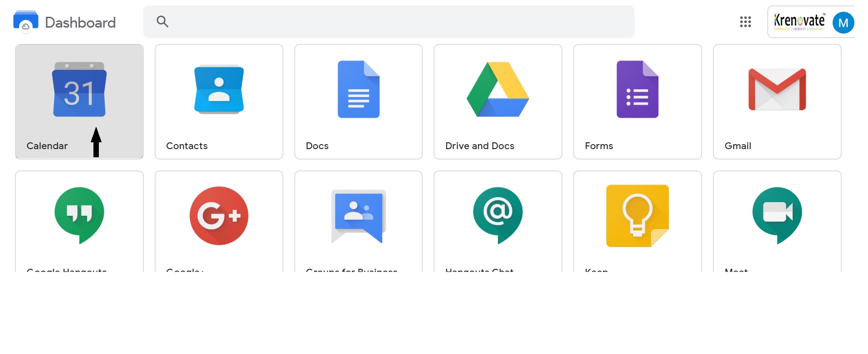
Task: Focus the dashboard search field
Action: [389, 22]
